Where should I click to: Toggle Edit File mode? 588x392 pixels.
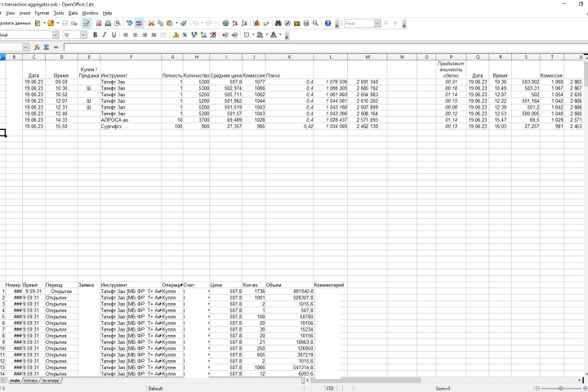87,23
